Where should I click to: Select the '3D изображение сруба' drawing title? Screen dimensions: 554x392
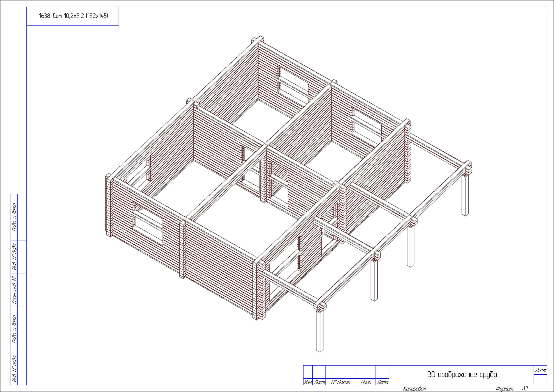tap(462, 375)
